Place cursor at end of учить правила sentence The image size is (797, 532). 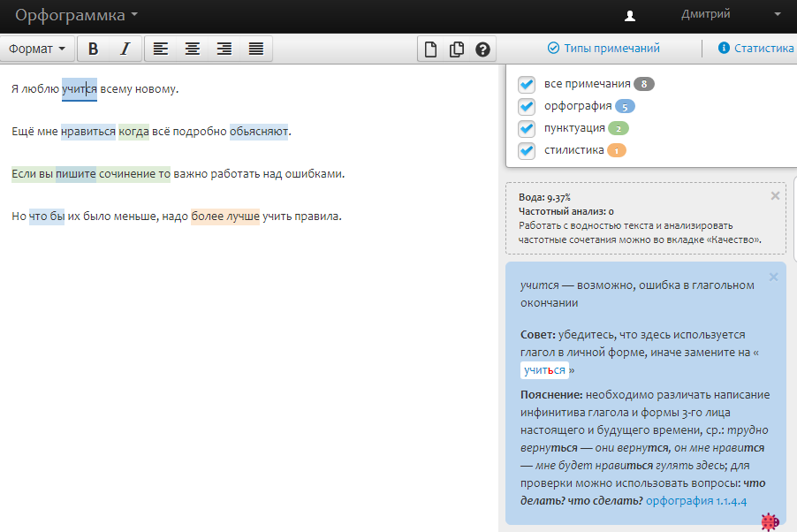point(342,217)
